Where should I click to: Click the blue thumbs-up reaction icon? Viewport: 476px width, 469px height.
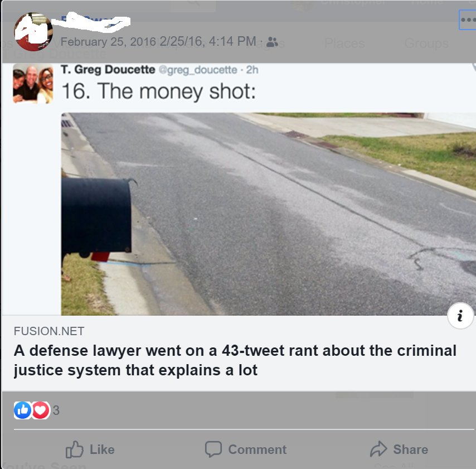(x=22, y=410)
